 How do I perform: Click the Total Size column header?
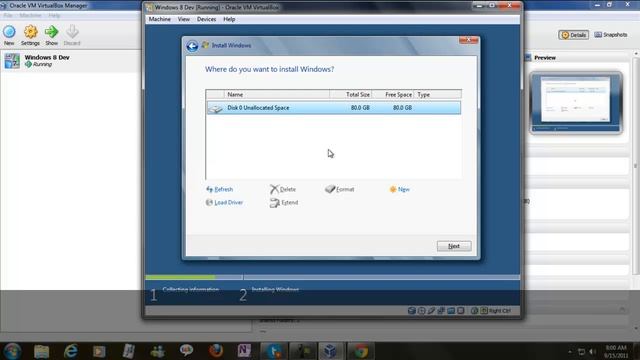coord(351,94)
